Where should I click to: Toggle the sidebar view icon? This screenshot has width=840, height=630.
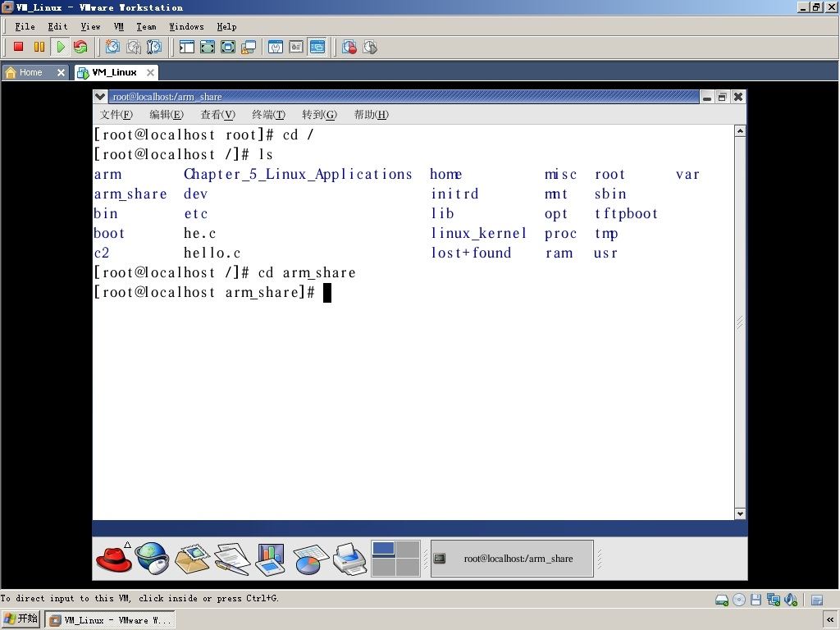click(x=186, y=47)
